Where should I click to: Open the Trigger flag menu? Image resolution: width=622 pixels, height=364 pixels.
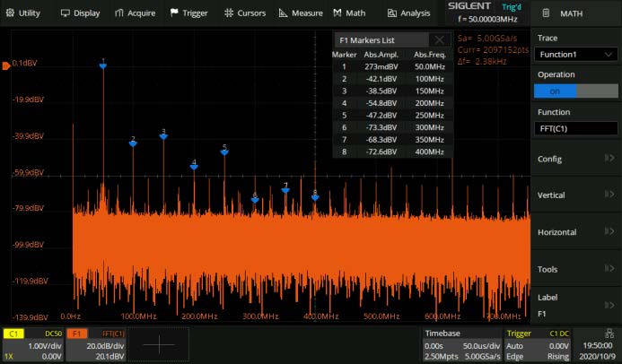(188, 13)
